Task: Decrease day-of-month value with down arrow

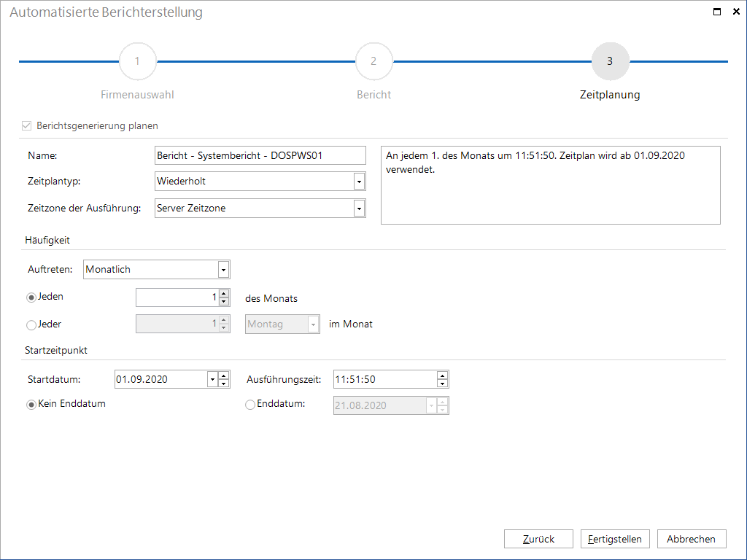Action: (224, 301)
